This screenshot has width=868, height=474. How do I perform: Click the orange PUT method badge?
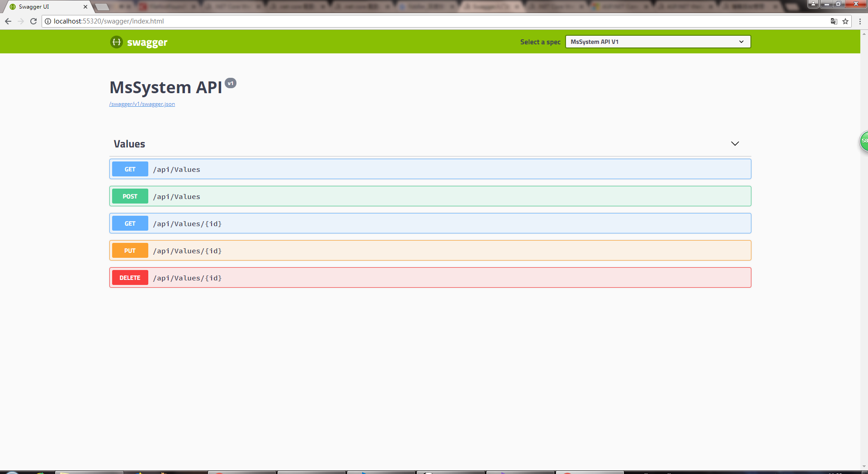tap(130, 251)
